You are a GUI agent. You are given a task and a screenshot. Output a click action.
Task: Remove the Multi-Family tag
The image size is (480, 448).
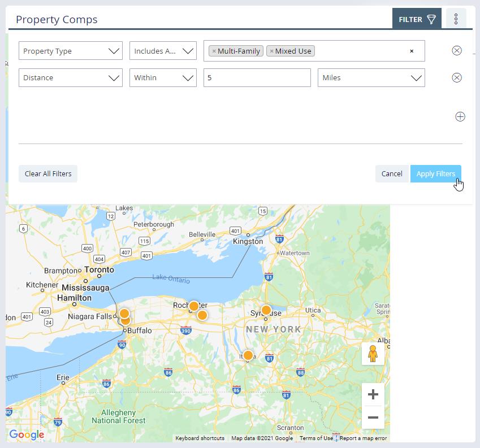point(214,51)
